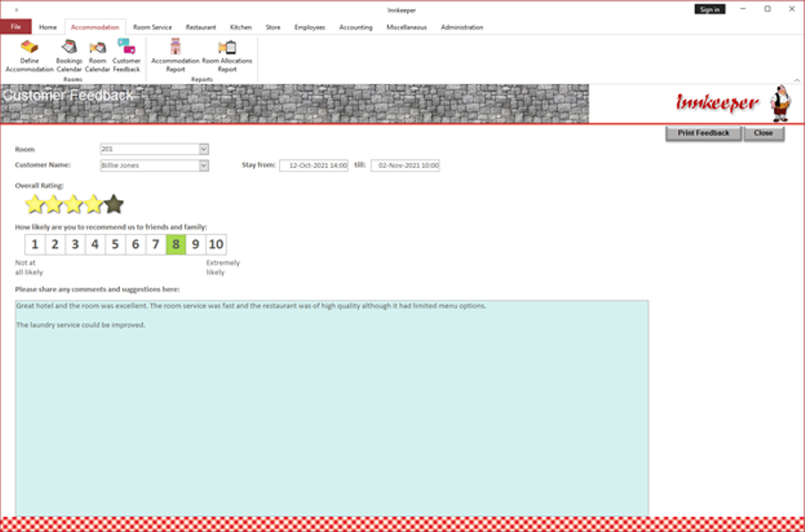Open the Miscellaneous tab
This screenshot has width=805, height=532.
(x=407, y=27)
